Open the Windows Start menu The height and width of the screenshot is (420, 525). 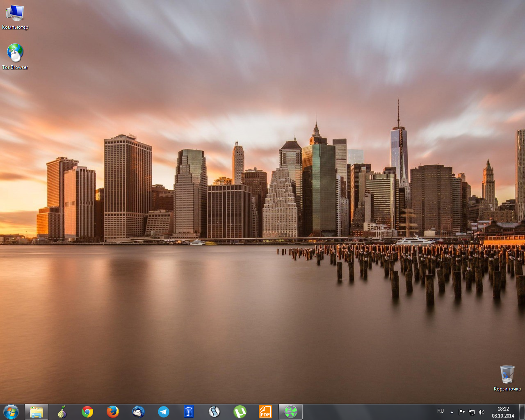point(11,412)
